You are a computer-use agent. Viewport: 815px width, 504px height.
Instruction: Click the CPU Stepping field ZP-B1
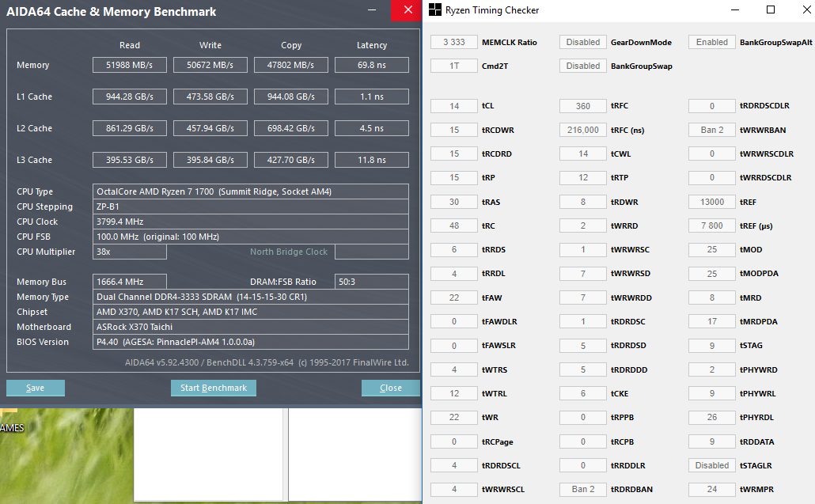(x=251, y=207)
